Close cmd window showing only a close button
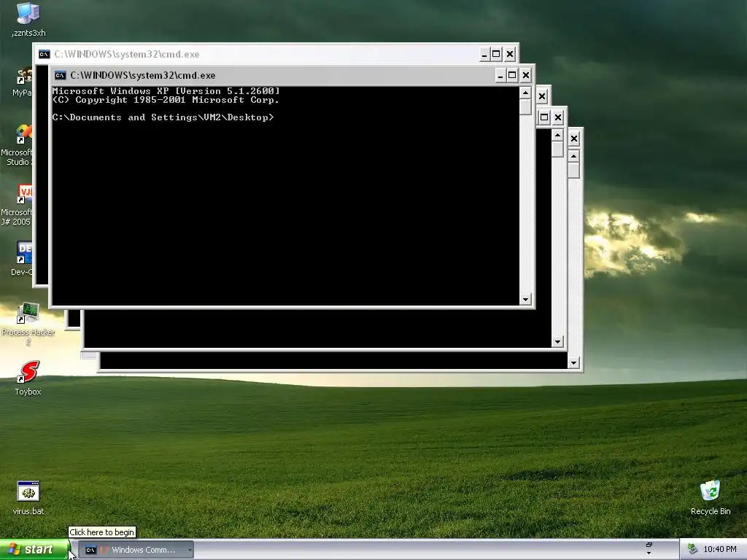 pos(542,96)
